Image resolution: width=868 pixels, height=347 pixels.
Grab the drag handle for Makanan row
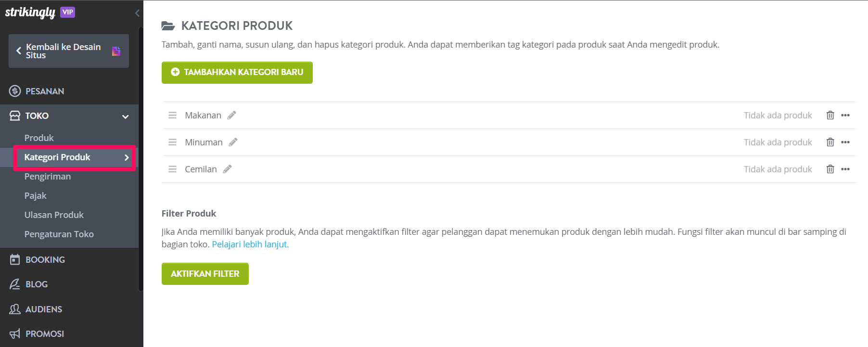tap(172, 115)
